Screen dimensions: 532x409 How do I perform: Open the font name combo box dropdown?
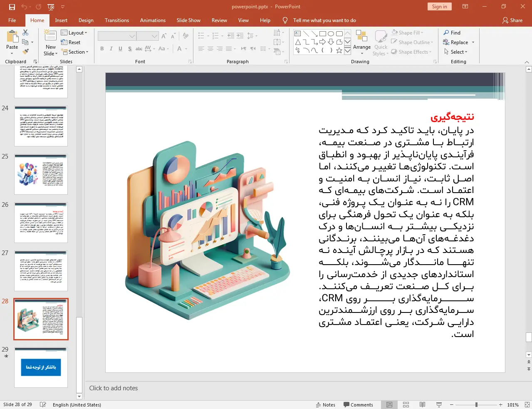click(x=132, y=36)
